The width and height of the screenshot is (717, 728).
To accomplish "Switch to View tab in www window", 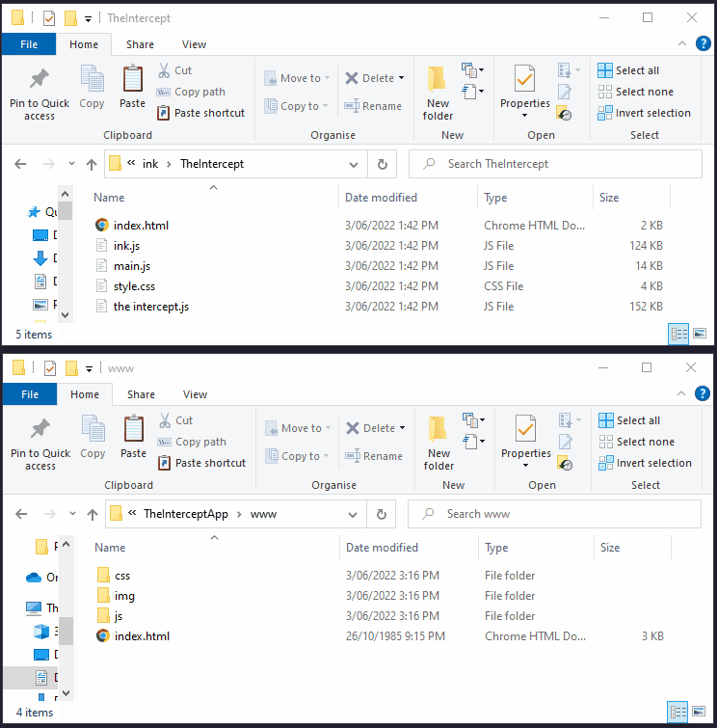I will (x=195, y=394).
